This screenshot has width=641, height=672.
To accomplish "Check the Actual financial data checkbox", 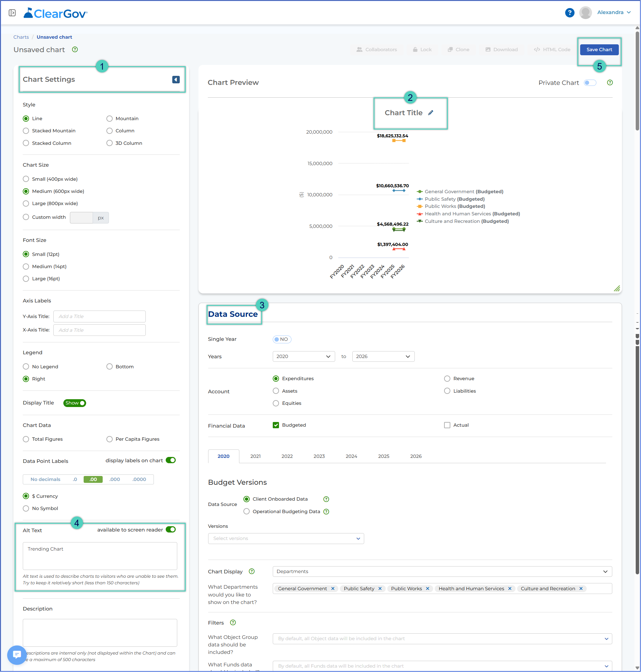I will pyautogui.click(x=447, y=425).
